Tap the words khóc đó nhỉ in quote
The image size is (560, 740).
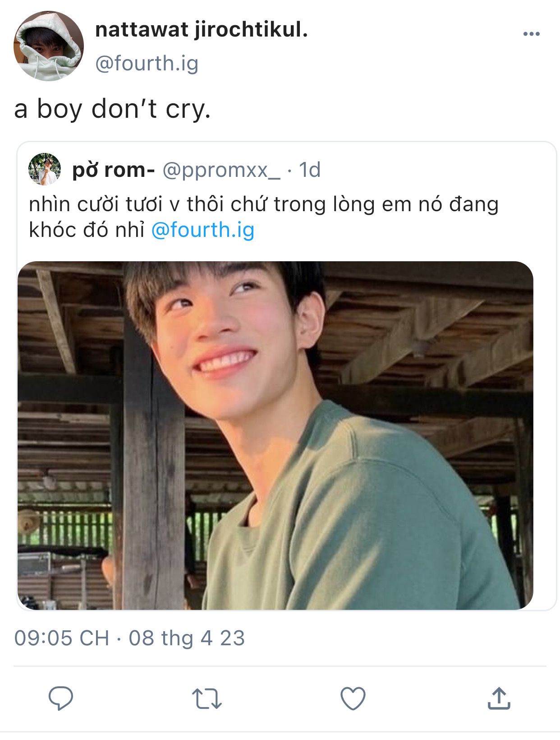click(x=87, y=230)
